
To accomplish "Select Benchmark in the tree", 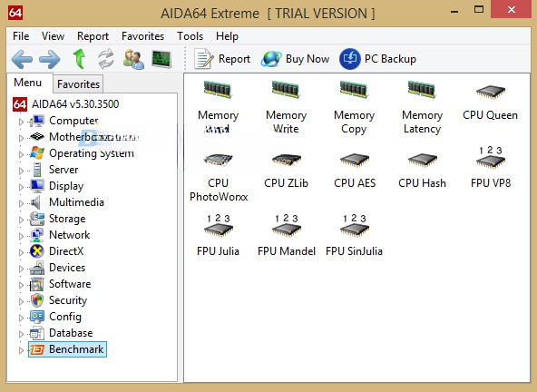I will click(76, 348).
